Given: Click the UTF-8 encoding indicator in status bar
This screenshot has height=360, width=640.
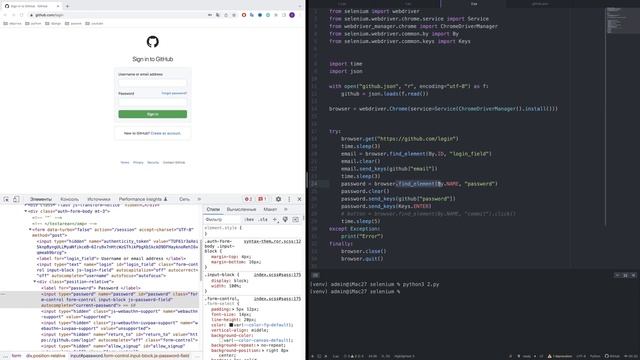Looking at the screenshot, I should coord(581,356).
